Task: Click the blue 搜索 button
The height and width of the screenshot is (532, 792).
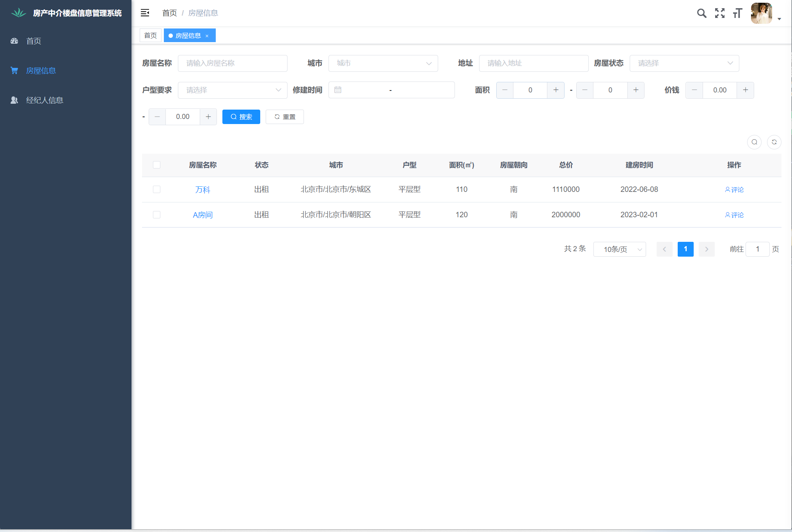Action: (241, 117)
